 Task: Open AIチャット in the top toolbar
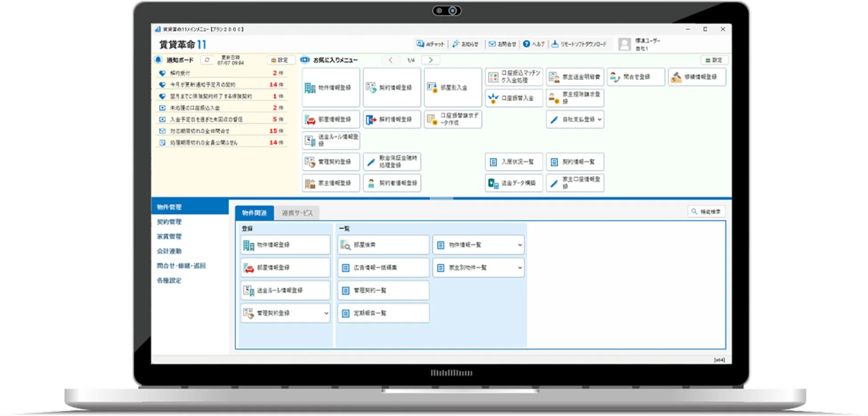(x=430, y=44)
